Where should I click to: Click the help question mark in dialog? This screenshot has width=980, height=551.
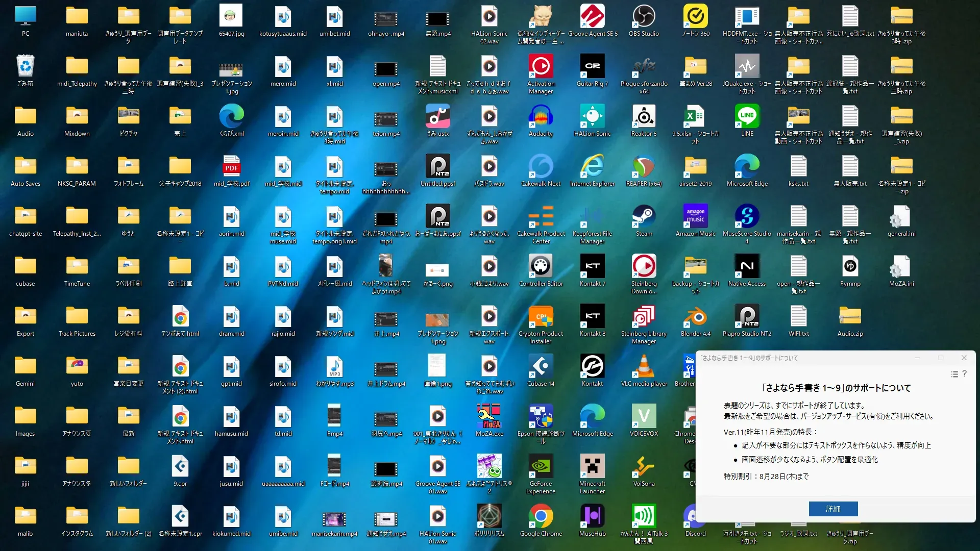click(964, 374)
